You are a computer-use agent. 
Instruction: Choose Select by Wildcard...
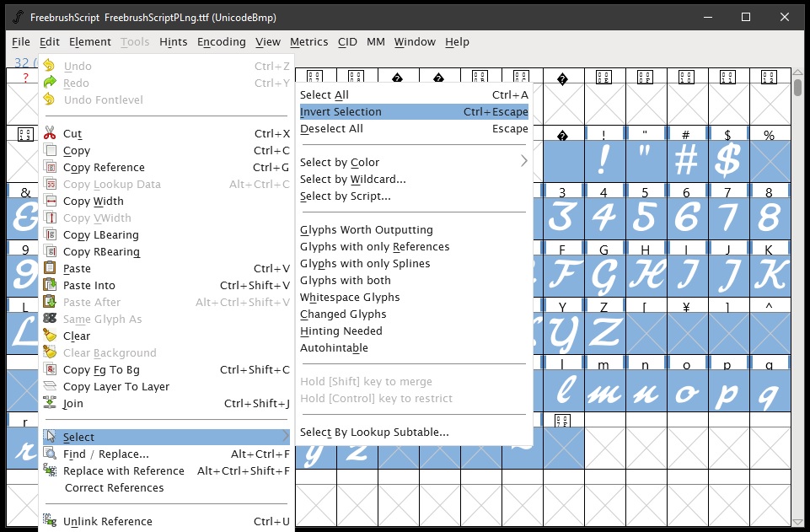click(x=414, y=180)
